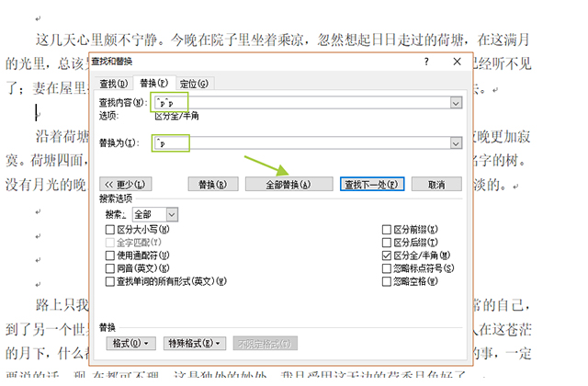Check 查找单词的所有形式(英文) option
The image size is (588, 386).
click(x=110, y=281)
